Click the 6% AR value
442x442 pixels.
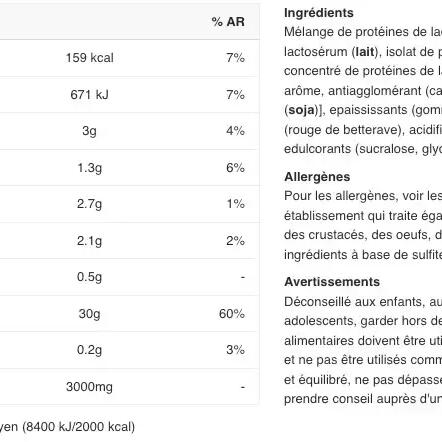(235, 168)
